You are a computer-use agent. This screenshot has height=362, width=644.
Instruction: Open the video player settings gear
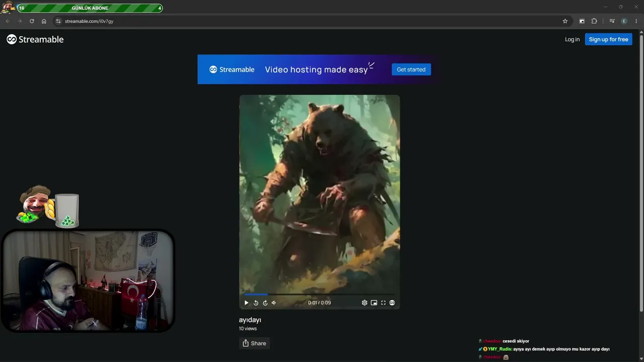coord(365,303)
